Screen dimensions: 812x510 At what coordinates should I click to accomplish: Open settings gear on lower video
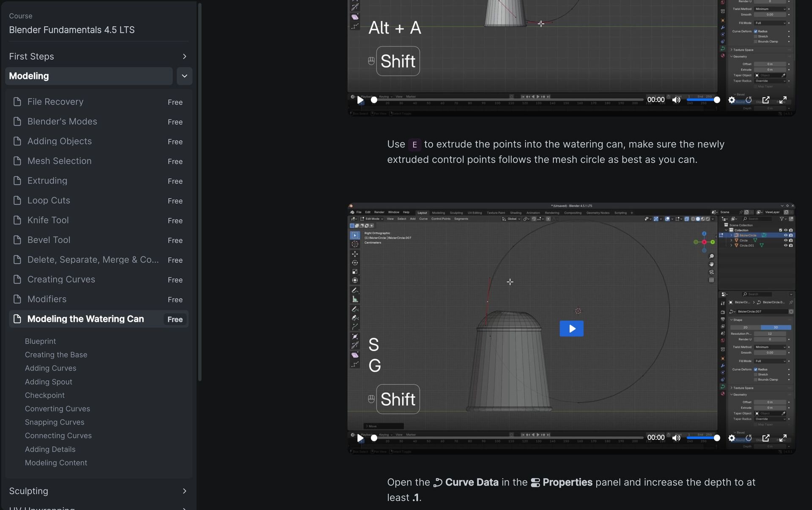(732, 438)
